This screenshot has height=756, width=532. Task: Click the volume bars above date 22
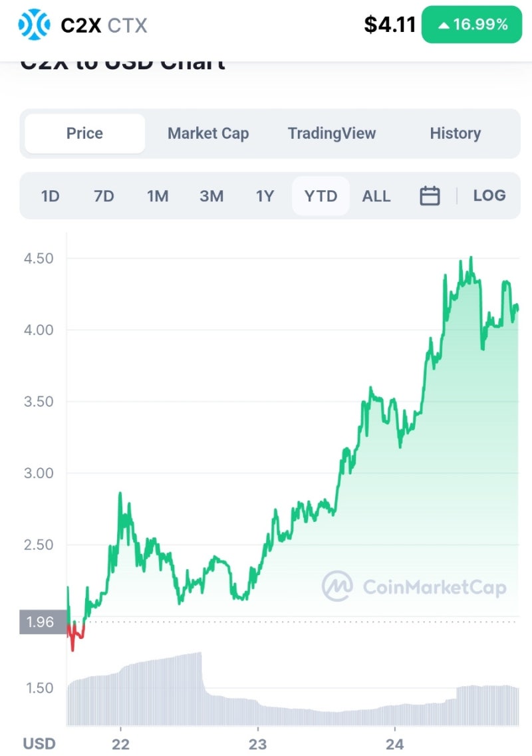point(121,695)
